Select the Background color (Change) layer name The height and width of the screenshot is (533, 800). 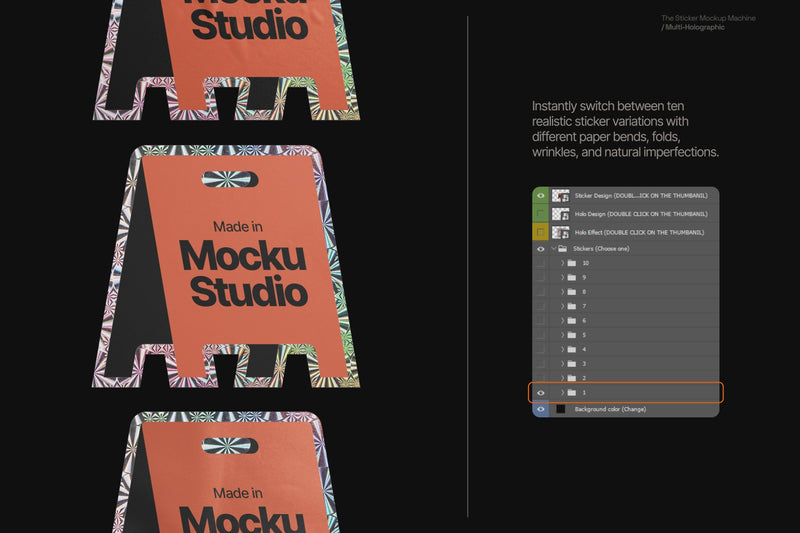click(x=610, y=409)
